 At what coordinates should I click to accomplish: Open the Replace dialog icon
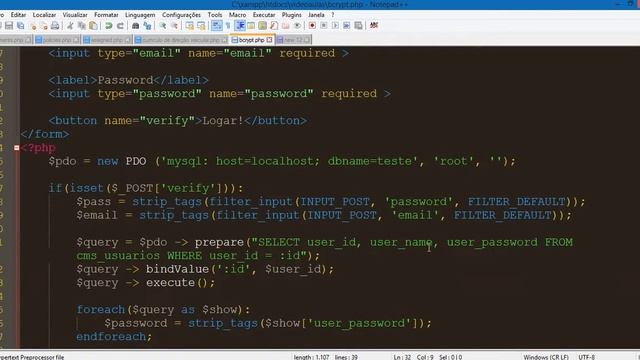click(x=147, y=25)
